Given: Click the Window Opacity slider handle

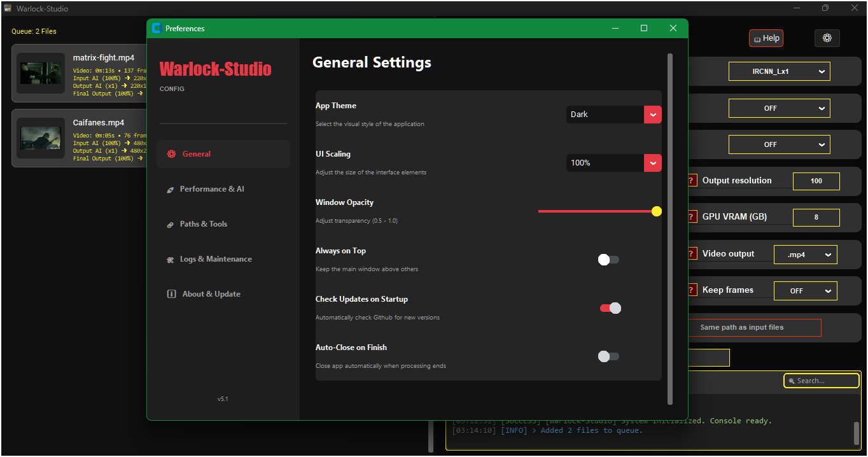Looking at the screenshot, I should (x=657, y=211).
